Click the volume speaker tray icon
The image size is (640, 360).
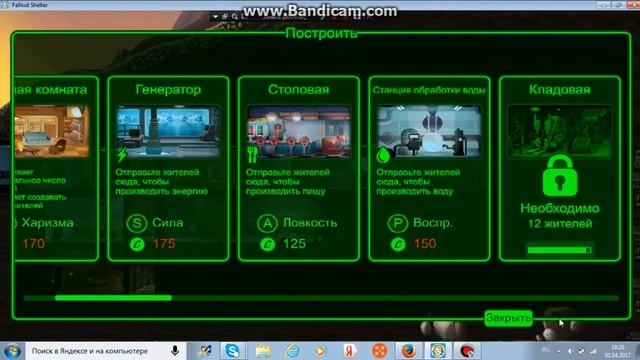(x=570, y=351)
